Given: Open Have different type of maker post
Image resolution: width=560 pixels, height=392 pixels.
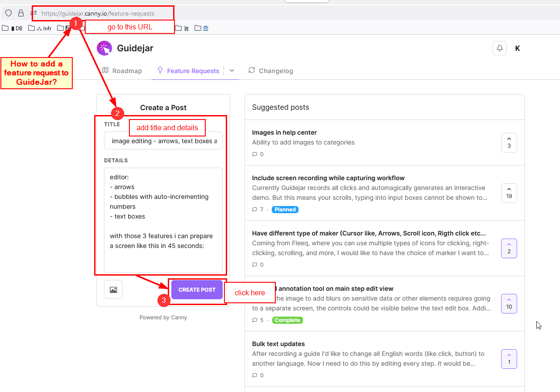Looking at the screenshot, I should coord(369,233).
